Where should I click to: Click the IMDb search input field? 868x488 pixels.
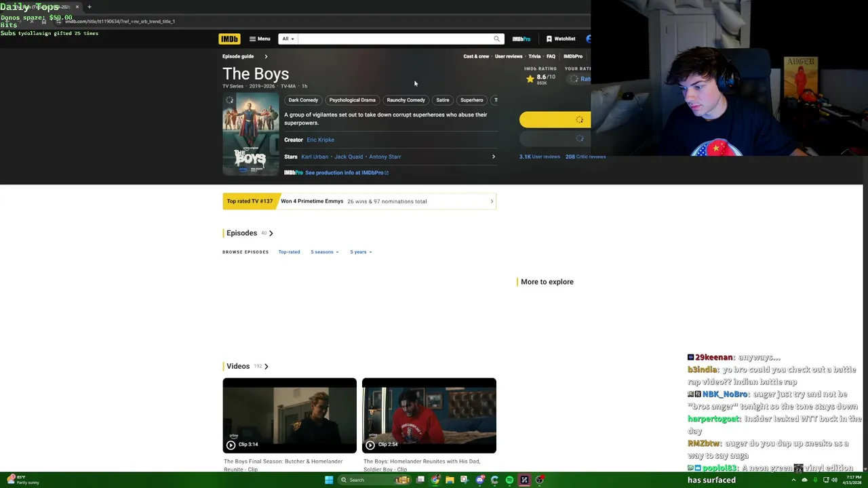coord(395,39)
